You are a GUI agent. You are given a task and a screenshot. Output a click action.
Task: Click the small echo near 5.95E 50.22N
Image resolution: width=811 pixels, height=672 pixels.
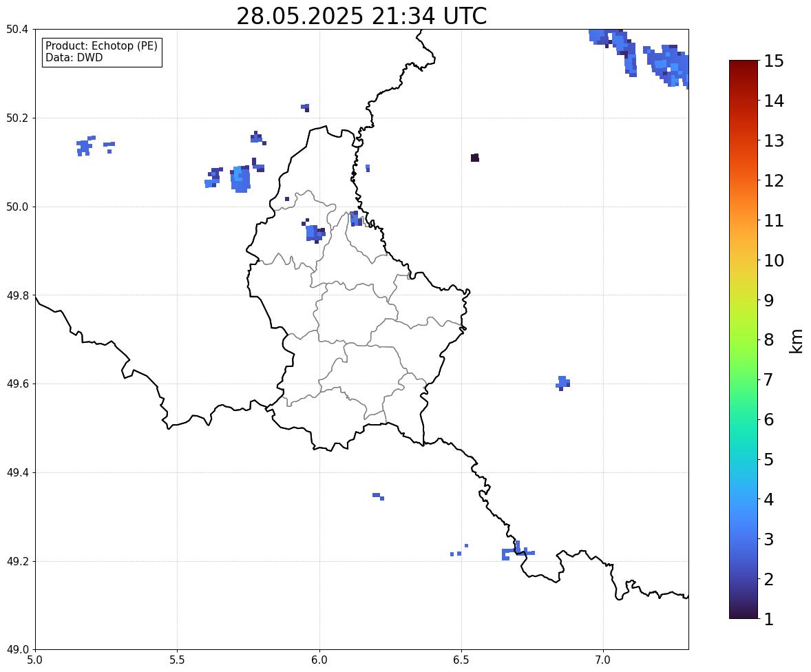(305, 107)
